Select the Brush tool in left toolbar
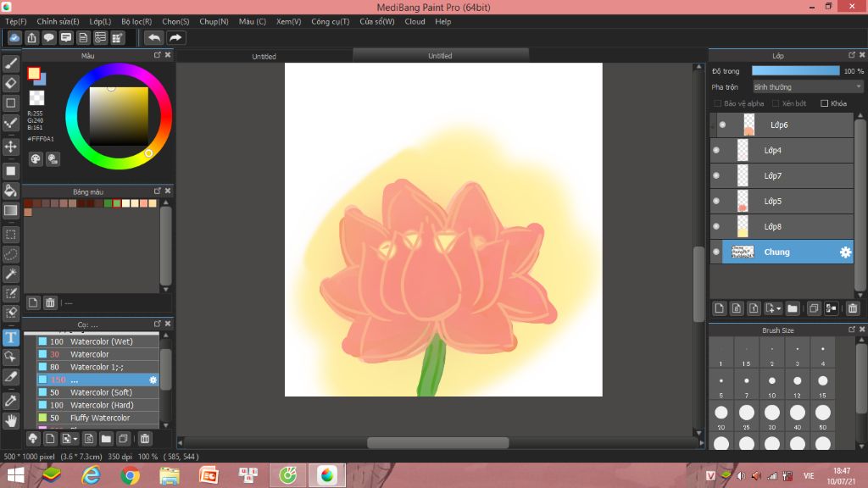 pyautogui.click(x=10, y=64)
